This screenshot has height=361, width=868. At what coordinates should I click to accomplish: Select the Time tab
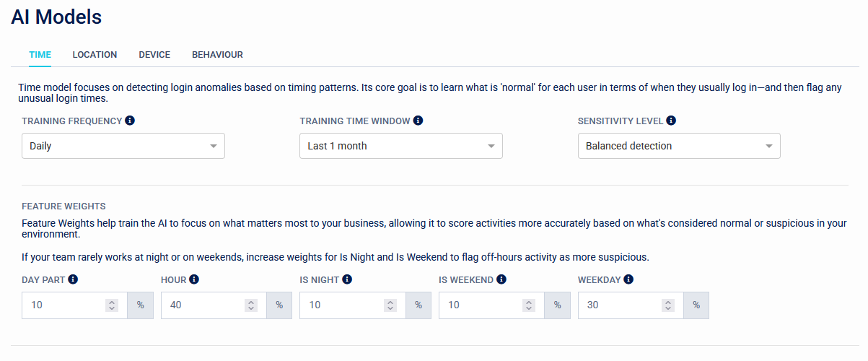pos(40,55)
